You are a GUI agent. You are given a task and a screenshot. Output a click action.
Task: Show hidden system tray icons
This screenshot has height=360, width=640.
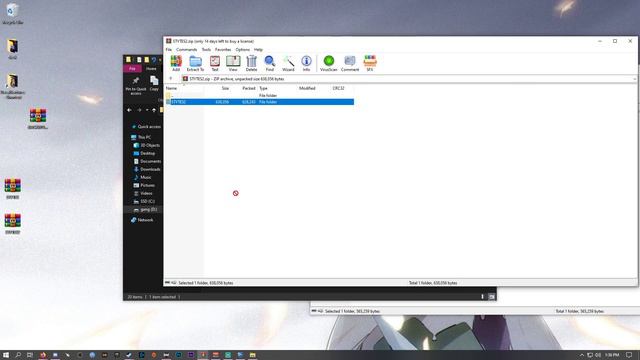(582, 355)
